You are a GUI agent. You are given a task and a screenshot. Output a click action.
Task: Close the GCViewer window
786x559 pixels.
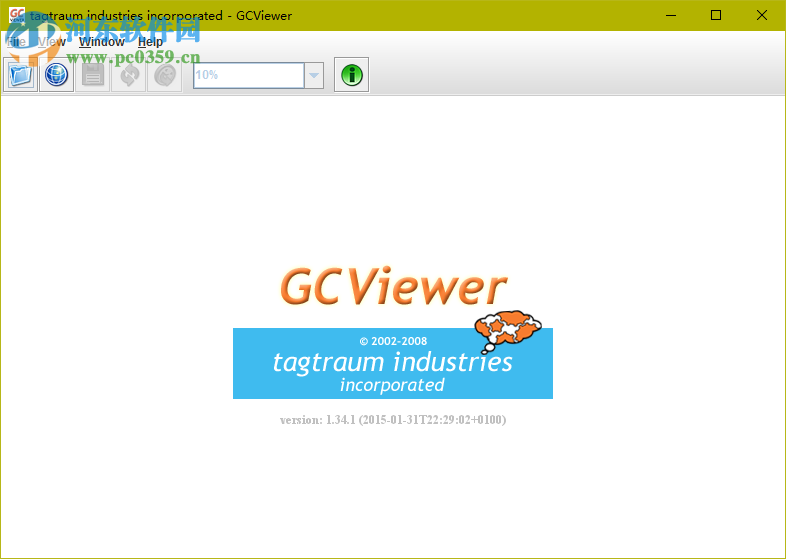pyautogui.click(x=762, y=16)
